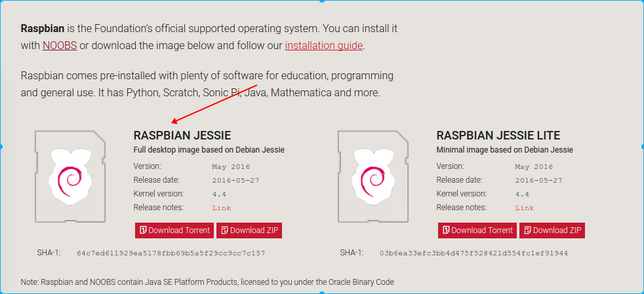644x294 pixels.
Task: Select SHA-1 hash 64c7ed611929ea5178fbb69b5a5f29cc9cc7c157
Action: (x=171, y=253)
